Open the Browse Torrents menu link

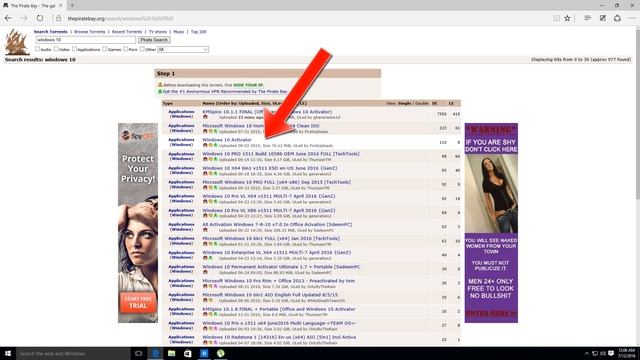pos(89,31)
